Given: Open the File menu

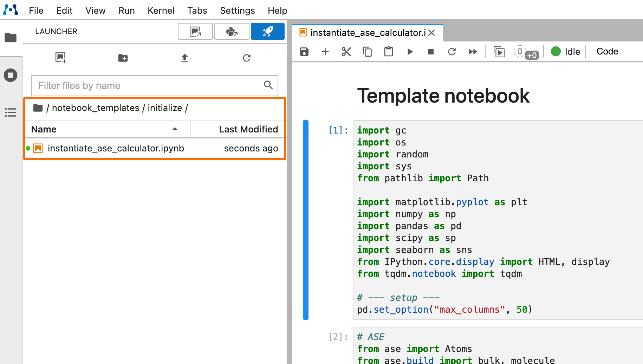Looking at the screenshot, I should [36, 11].
